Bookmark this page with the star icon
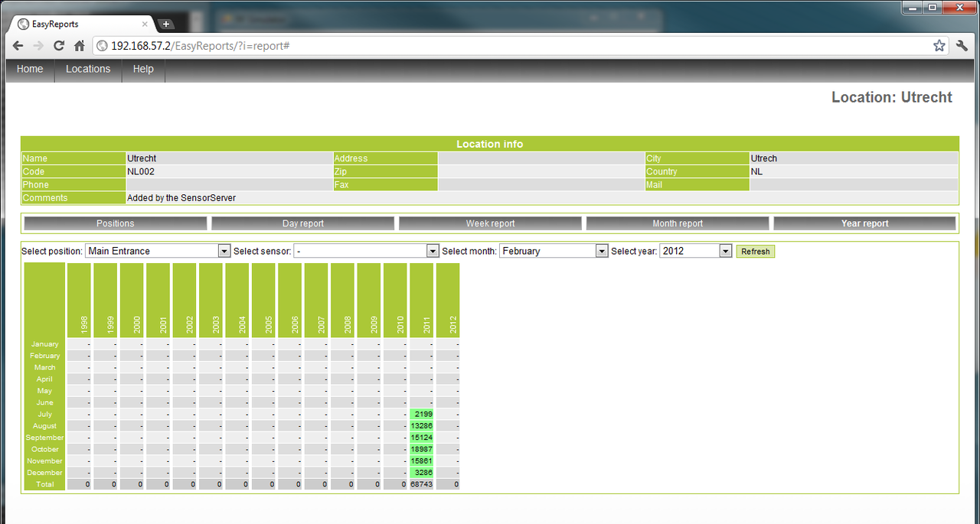 (x=939, y=45)
